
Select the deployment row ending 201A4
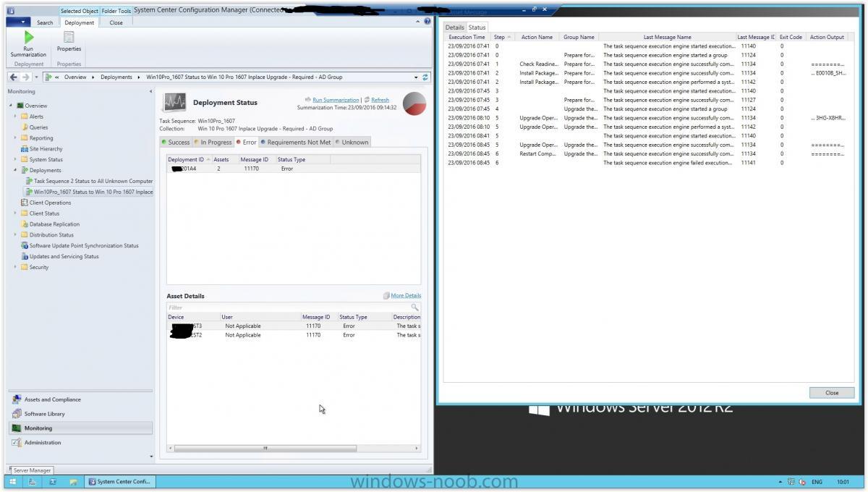coord(294,169)
